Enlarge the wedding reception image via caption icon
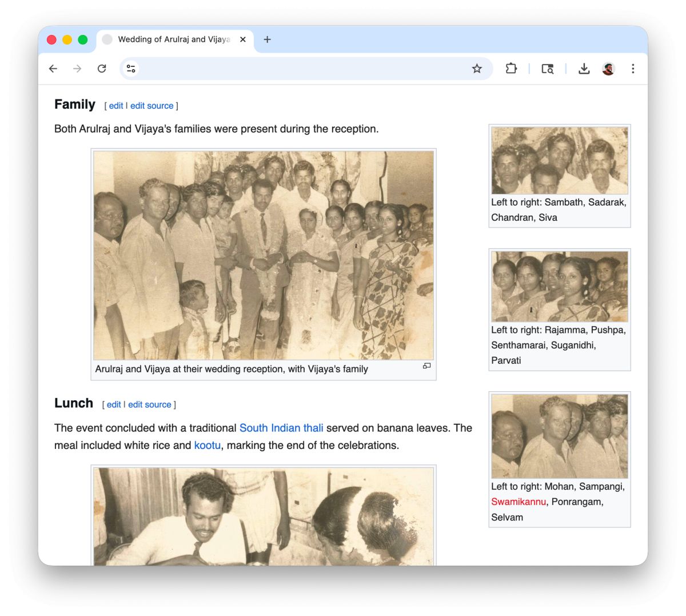The image size is (686, 616). click(426, 366)
